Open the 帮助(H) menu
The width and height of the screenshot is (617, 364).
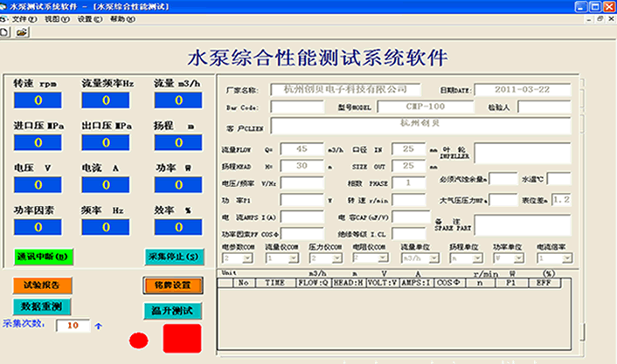119,18
